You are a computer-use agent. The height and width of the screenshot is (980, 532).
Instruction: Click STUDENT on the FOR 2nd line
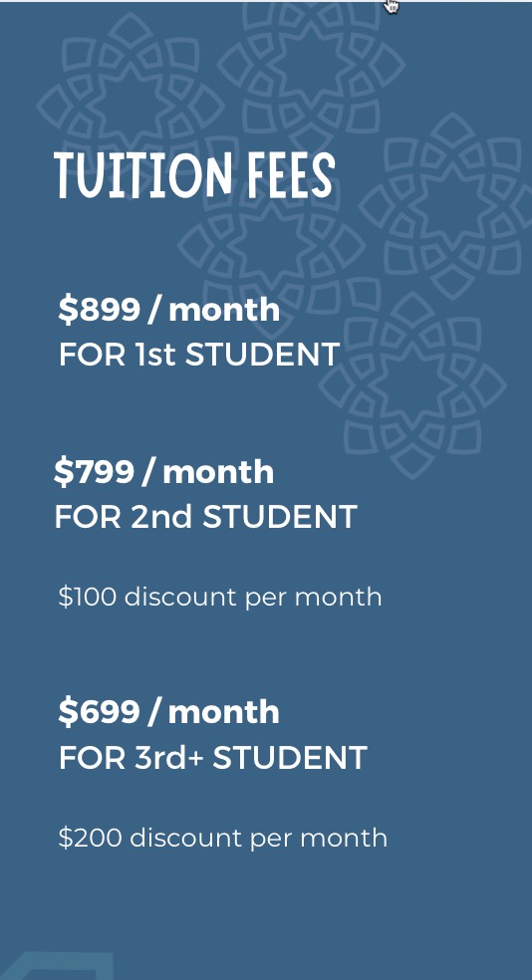click(x=279, y=517)
